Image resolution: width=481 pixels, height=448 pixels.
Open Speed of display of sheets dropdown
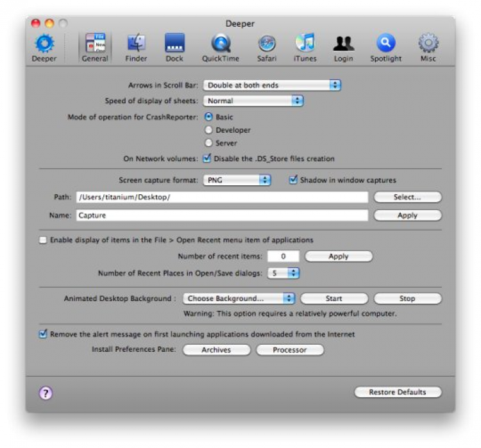click(x=253, y=101)
